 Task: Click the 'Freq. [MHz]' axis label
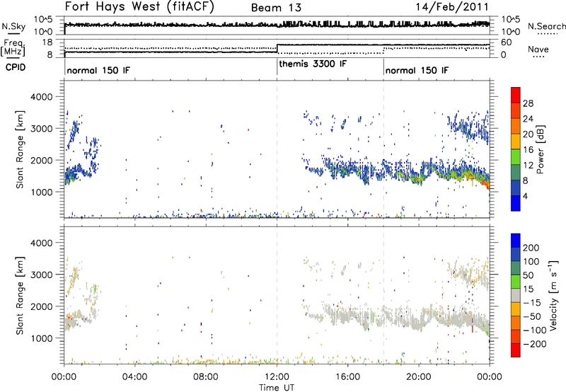[x=13, y=48]
